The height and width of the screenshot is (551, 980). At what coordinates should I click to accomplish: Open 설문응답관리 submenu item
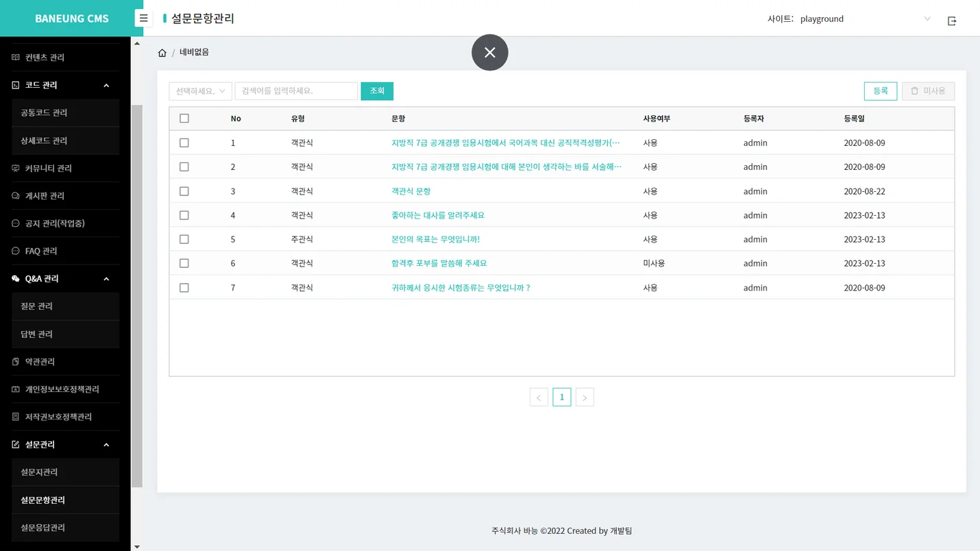[65, 528]
